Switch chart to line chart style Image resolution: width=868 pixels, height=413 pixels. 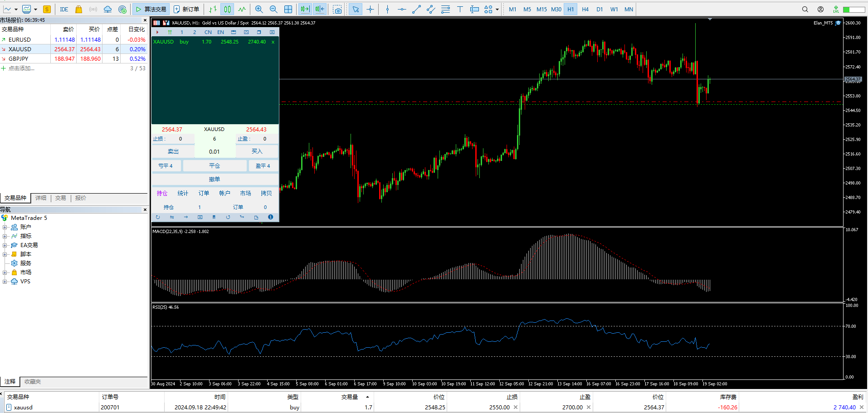click(x=242, y=9)
